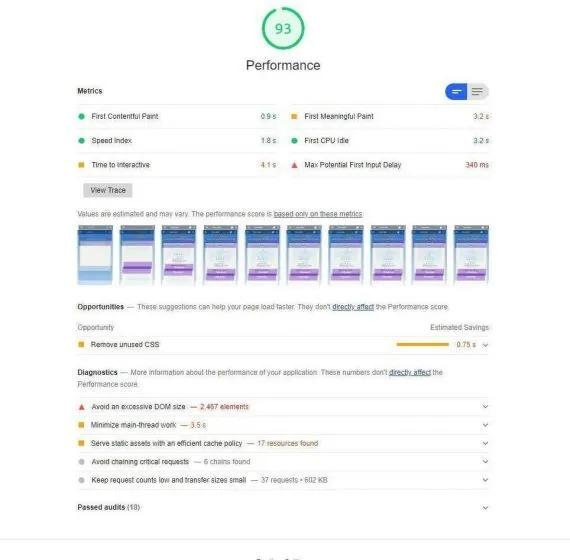Click orange square beside Time to Interactive

(x=81, y=165)
